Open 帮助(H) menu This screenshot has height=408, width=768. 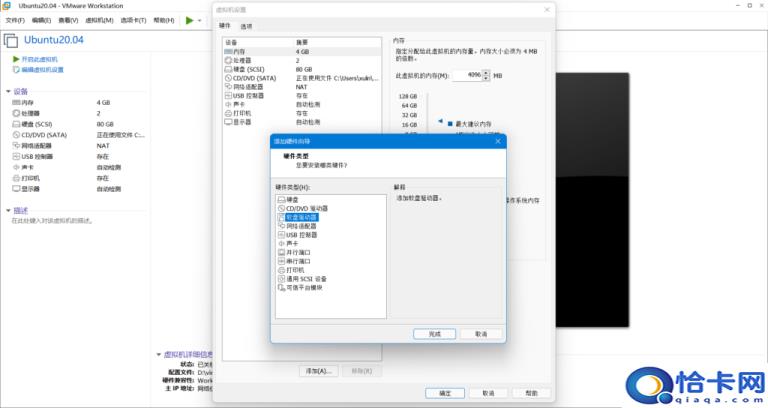[164, 20]
